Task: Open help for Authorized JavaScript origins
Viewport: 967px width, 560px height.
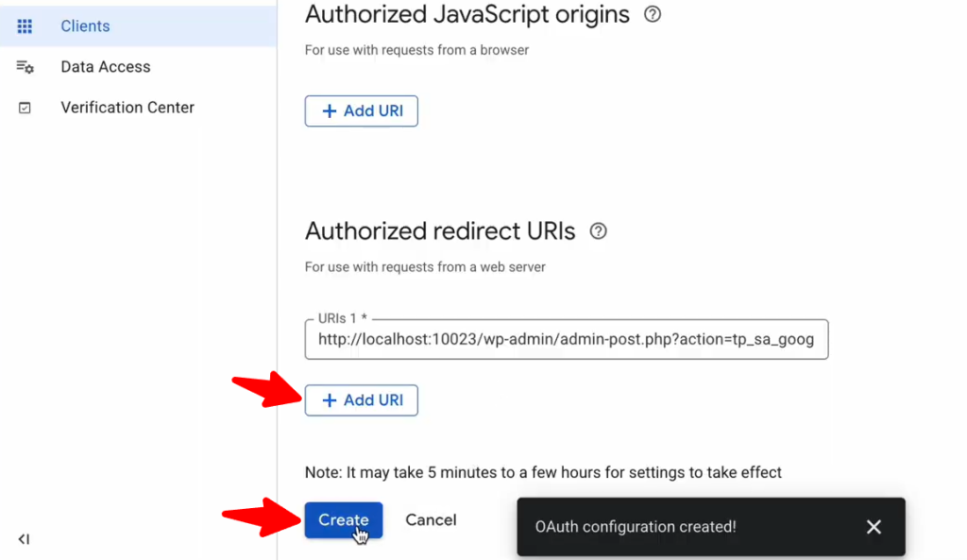Action: pyautogui.click(x=652, y=15)
